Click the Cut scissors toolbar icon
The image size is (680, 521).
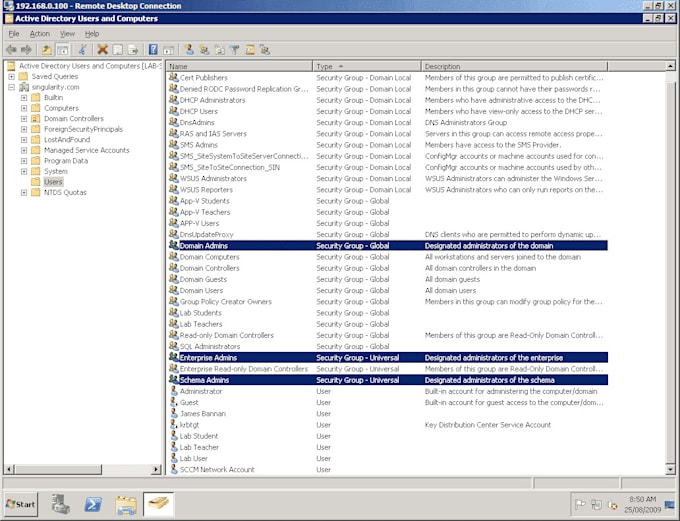[x=82, y=50]
